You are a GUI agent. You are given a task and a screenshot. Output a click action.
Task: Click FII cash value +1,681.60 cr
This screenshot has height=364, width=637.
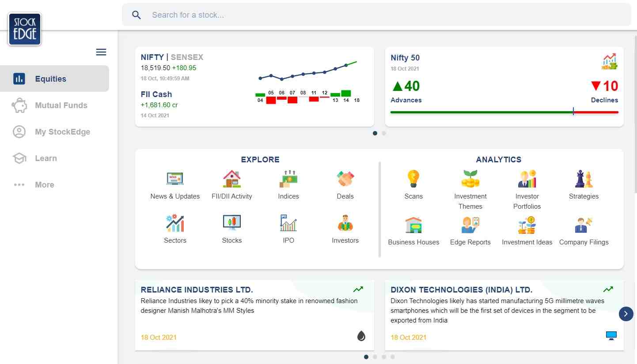pos(159,105)
